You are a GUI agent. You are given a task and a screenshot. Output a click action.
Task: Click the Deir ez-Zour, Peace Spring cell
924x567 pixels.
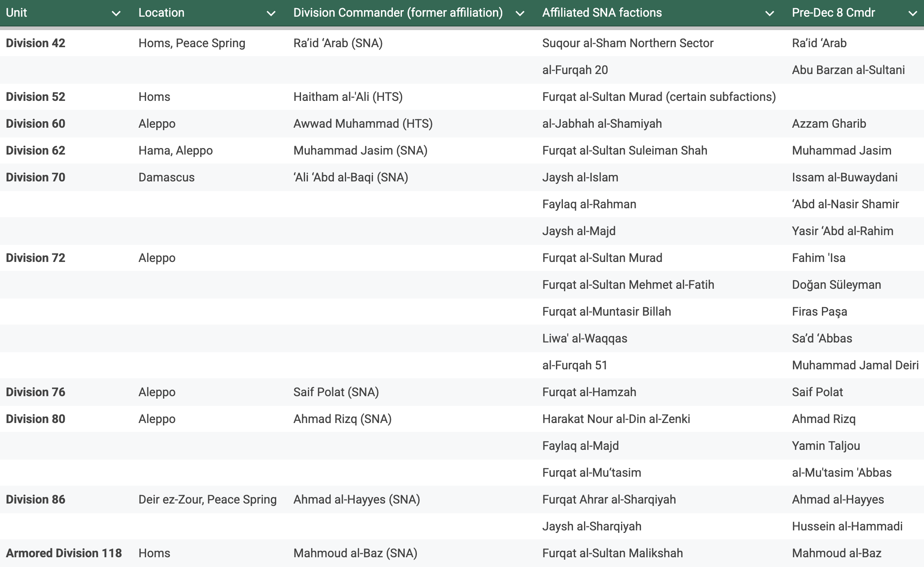(x=207, y=499)
